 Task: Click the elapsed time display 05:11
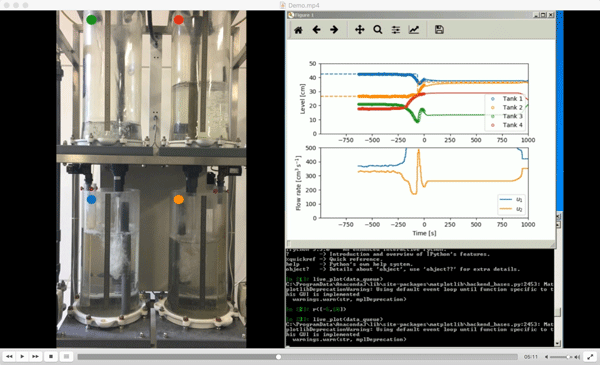(x=531, y=357)
